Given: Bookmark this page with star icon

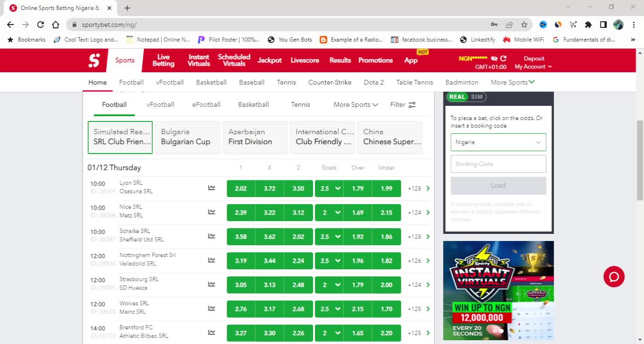Looking at the screenshot, I should [x=524, y=25].
